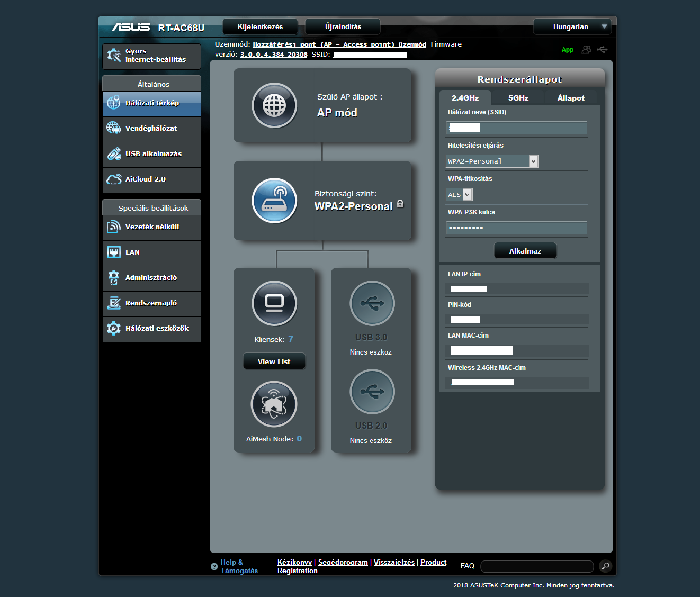Switch to the Állapot tab
The width and height of the screenshot is (700, 597).
[x=571, y=98]
